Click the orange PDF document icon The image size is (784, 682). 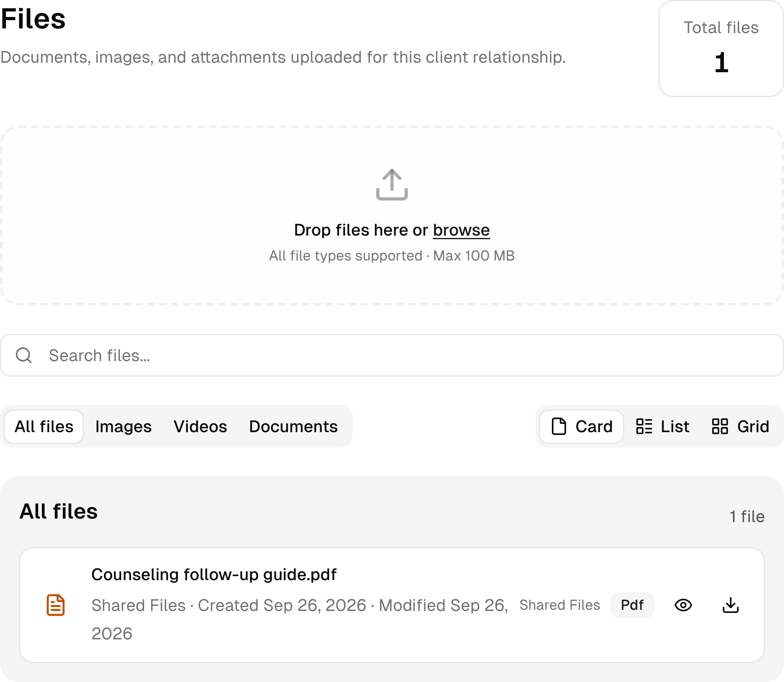(x=56, y=605)
